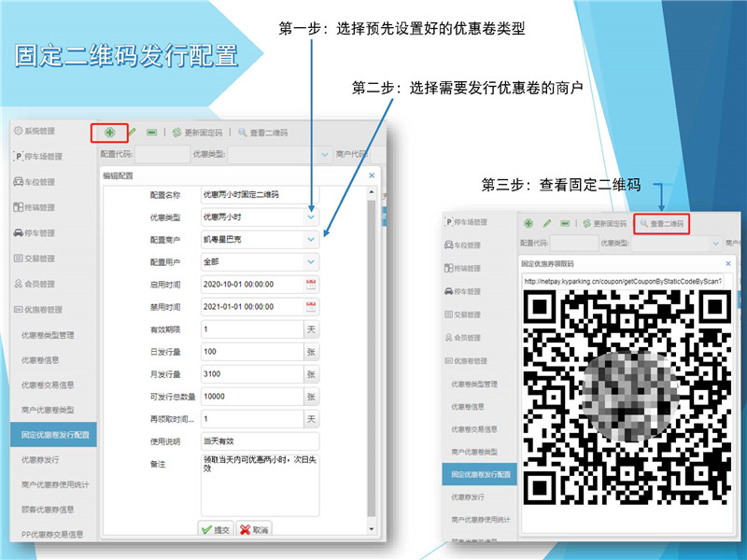Select 优惠卷信息 in the 编辑配置 window sidebar

(x=40, y=360)
